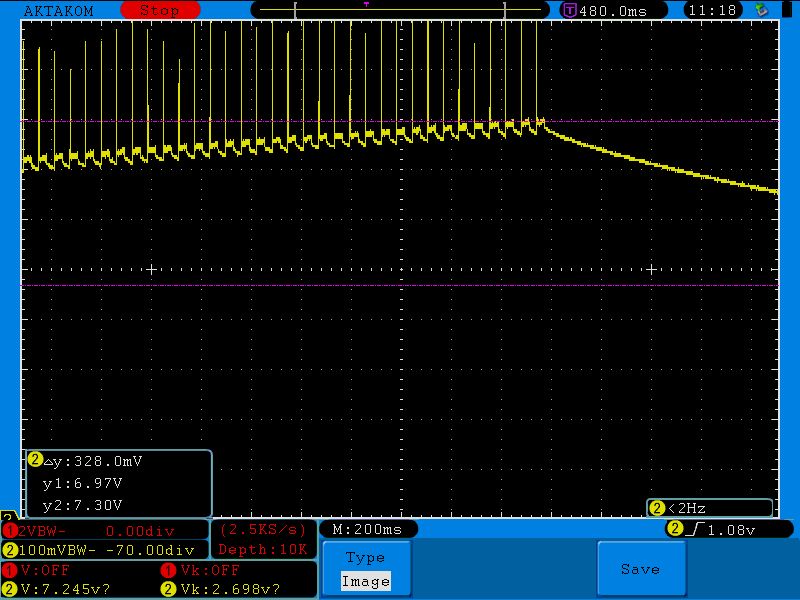Click the purple T horizontal trigger icon
The width and height of the screenshot is (800, 600).
pos(569,10)
